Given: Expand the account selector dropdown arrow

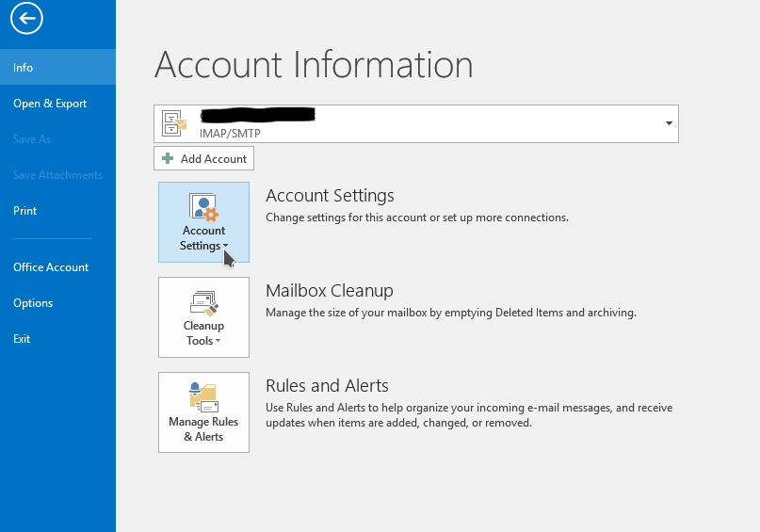Looking at the screenshot, I should [x=668, y=123].
